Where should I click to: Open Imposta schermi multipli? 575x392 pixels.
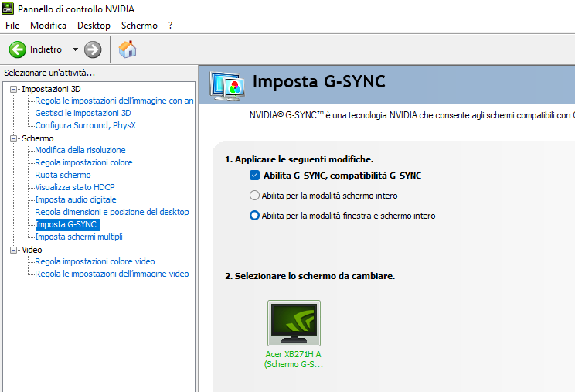point(79,237)
